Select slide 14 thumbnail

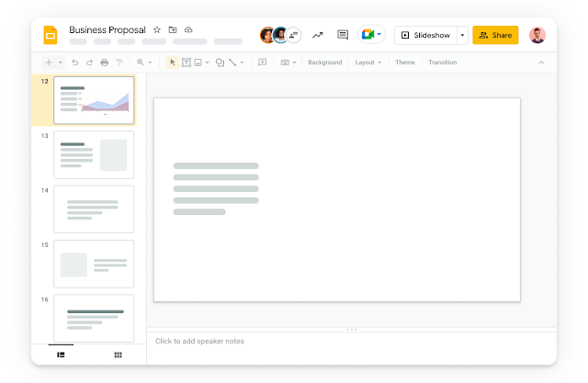point(94,209)
